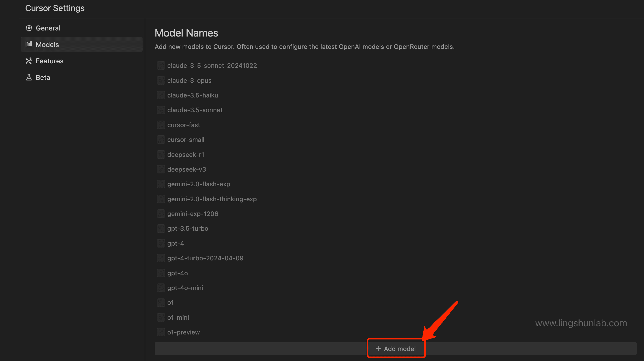Click the claude-3-opus model name
Viewport: 644px width, 361px height.
[x=189, y=80]
